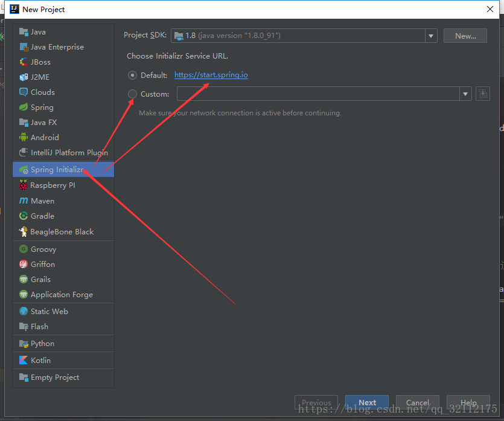Click the Cancel button

click(x=417, y=402)
